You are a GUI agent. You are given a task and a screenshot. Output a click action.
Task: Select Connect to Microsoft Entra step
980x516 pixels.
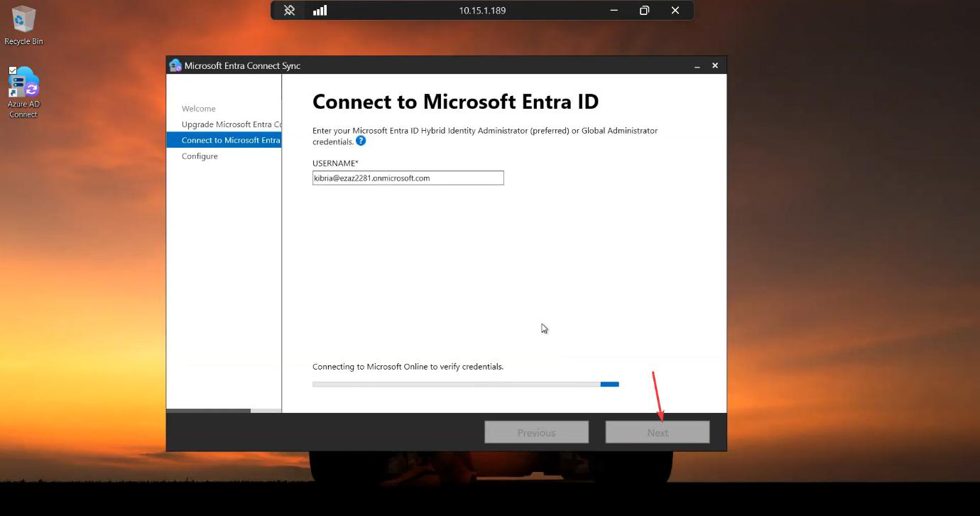point(224,140)
